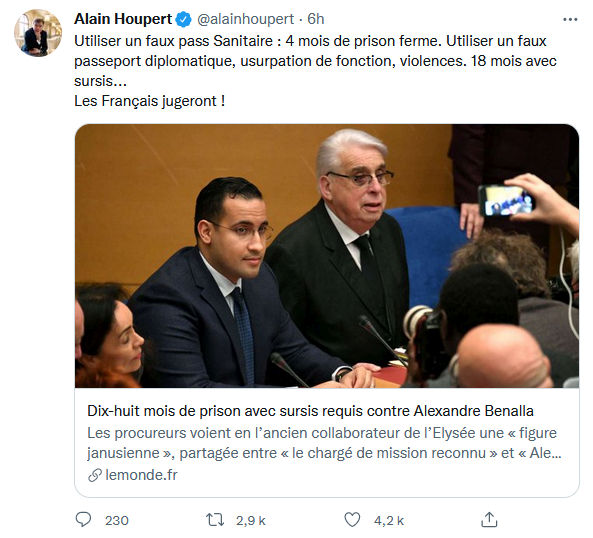The height and width of the screenshot is (538, 593).
Task: Click the retweet arrows icon
Action: point(215,520)
